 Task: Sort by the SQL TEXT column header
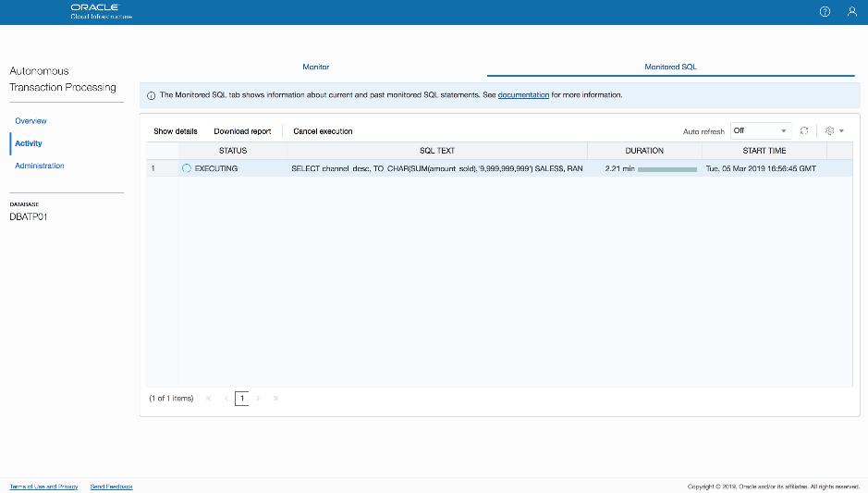click(436, 151)
